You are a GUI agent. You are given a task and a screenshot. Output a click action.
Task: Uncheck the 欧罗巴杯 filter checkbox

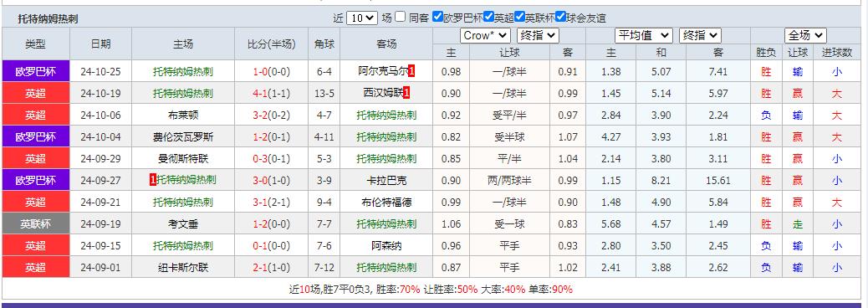tap(437, 18)
